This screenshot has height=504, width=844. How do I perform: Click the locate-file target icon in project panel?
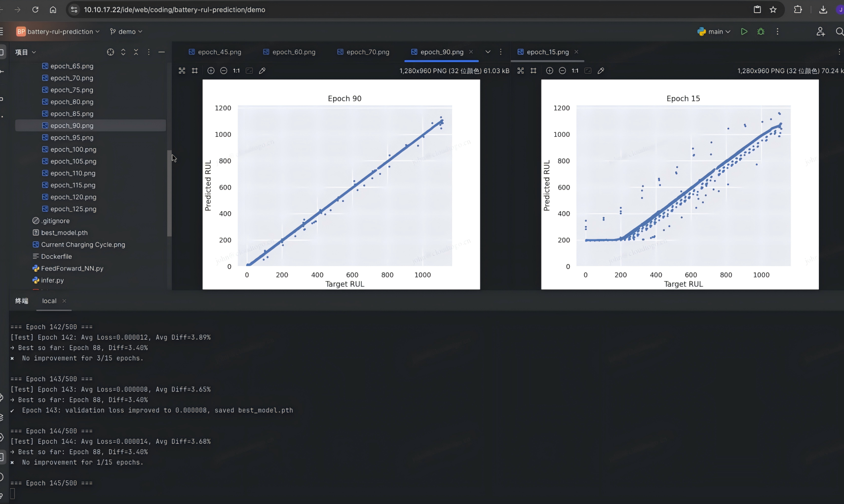[x=111, y=52]
